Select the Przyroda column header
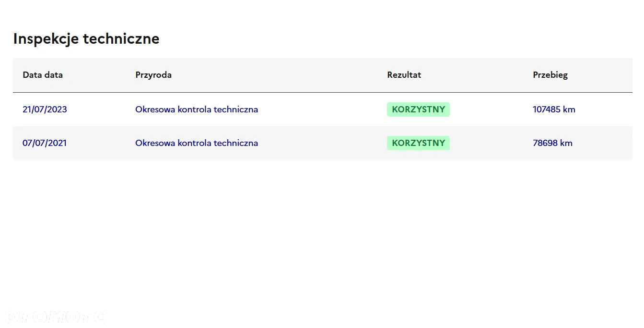This screenshot has height=328, width=644. pyautogui.click(x=153, y=75)
